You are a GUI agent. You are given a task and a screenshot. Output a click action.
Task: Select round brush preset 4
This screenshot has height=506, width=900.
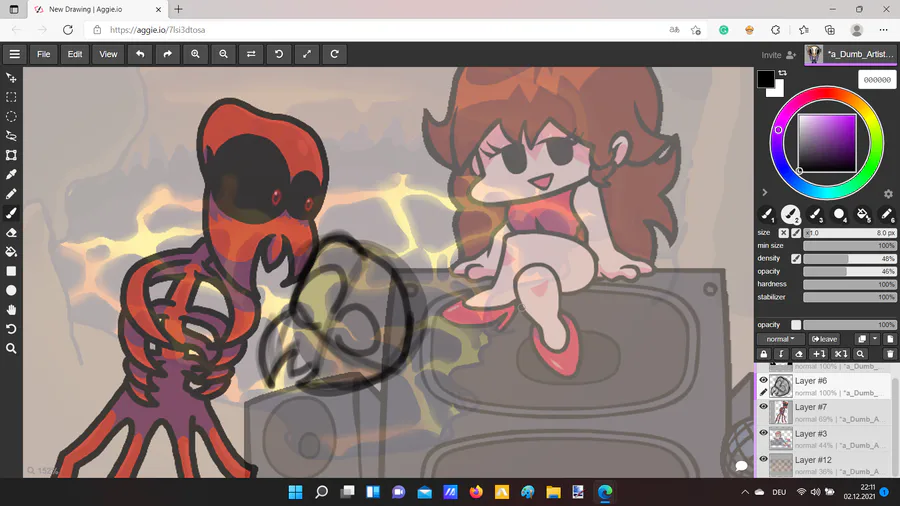click(x=839, y=215)
